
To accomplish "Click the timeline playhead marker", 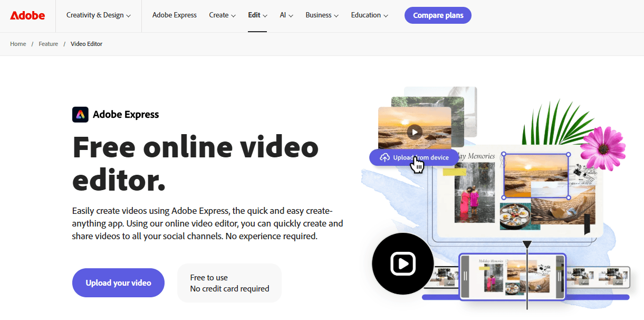I will tap(527, 244).
